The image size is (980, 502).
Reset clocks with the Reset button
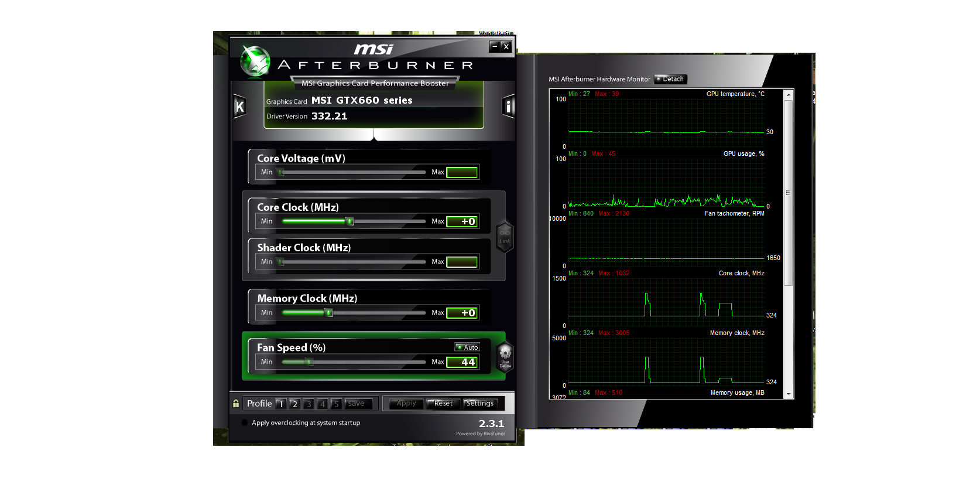coord(443,404)
